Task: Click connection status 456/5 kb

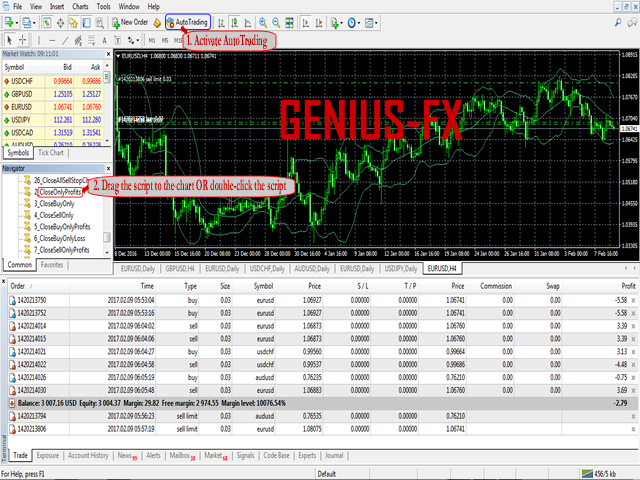Action: click(599, 474)
